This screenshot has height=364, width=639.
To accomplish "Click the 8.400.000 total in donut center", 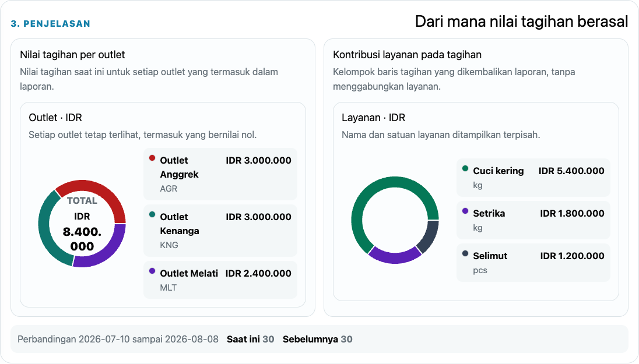I will coord(82,239).
